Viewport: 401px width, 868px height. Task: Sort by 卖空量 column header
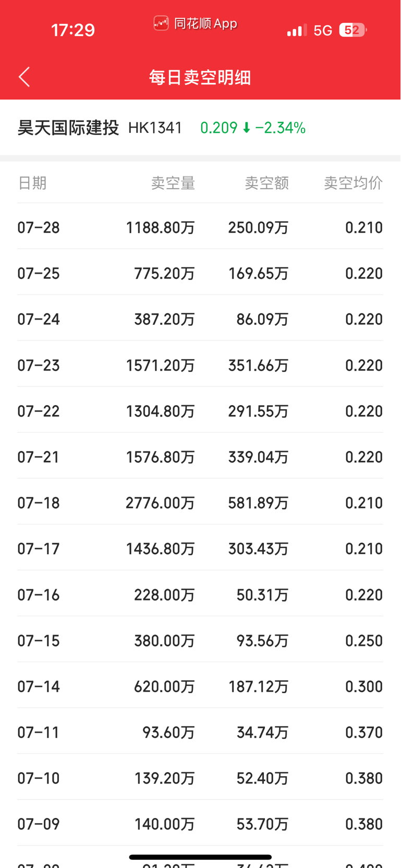tap(173, 183)
